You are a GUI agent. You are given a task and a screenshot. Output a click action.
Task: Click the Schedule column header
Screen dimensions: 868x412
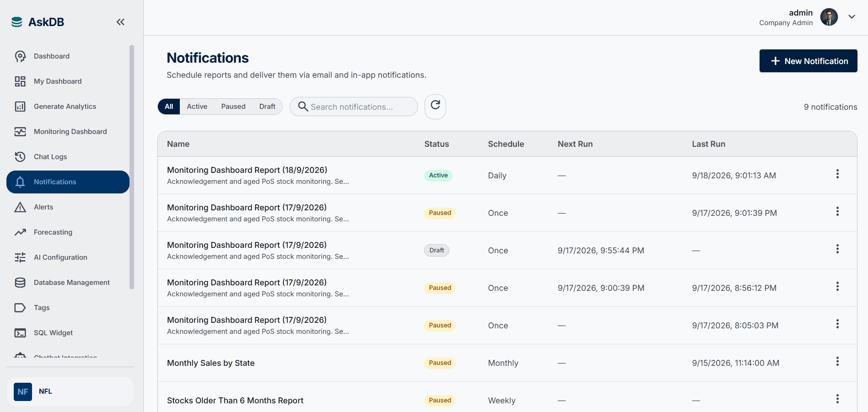pyautogui.click(x=506, y=144)
